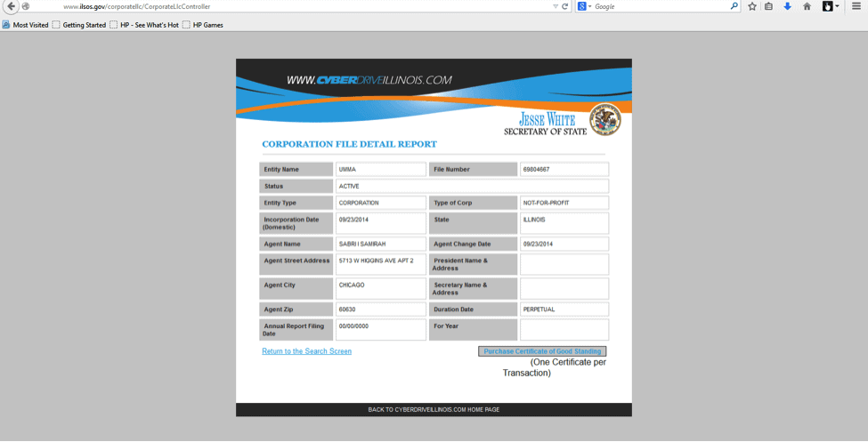Open the Google search engine dropdown
The width and height of the screenshot is (868, 442).
584,6
